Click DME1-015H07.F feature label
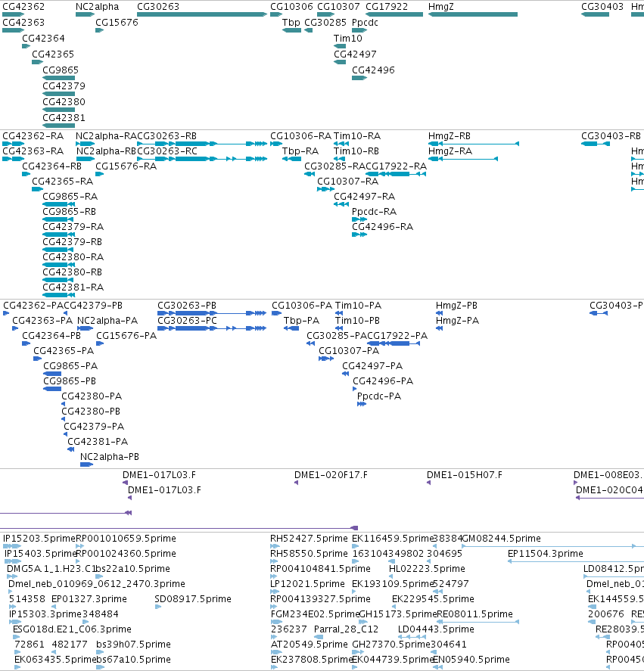The width and height of the screenshot is (644, 671). tap(464, 475)
